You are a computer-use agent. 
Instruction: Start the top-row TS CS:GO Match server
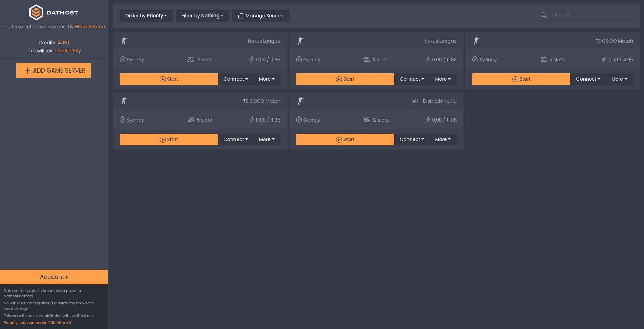(x=521, y=79)
